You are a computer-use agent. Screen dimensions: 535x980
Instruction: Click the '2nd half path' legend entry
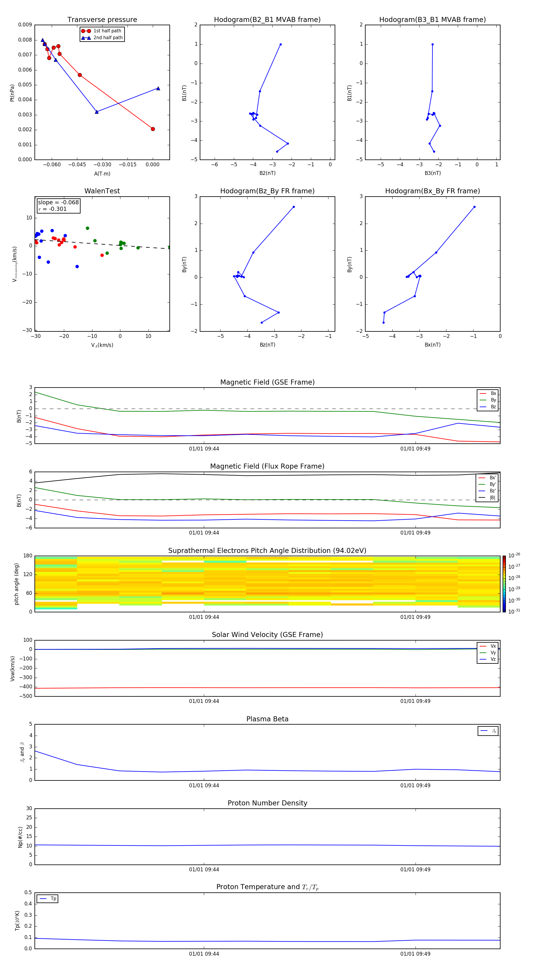[102, 38]
